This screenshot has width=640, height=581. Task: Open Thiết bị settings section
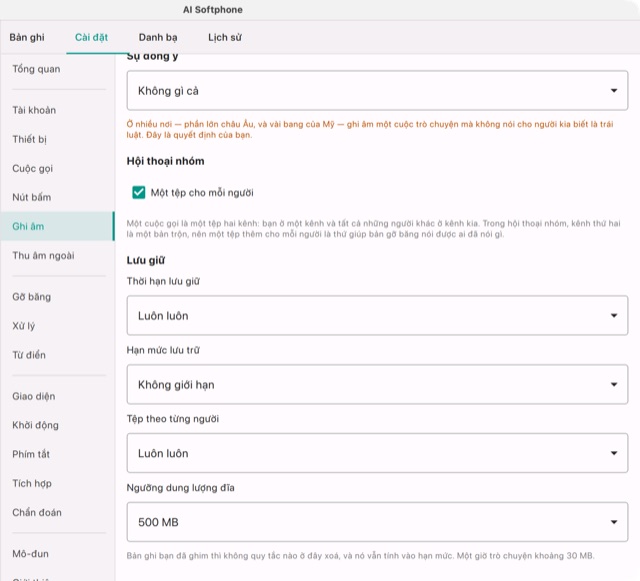(x=58, y=139)
